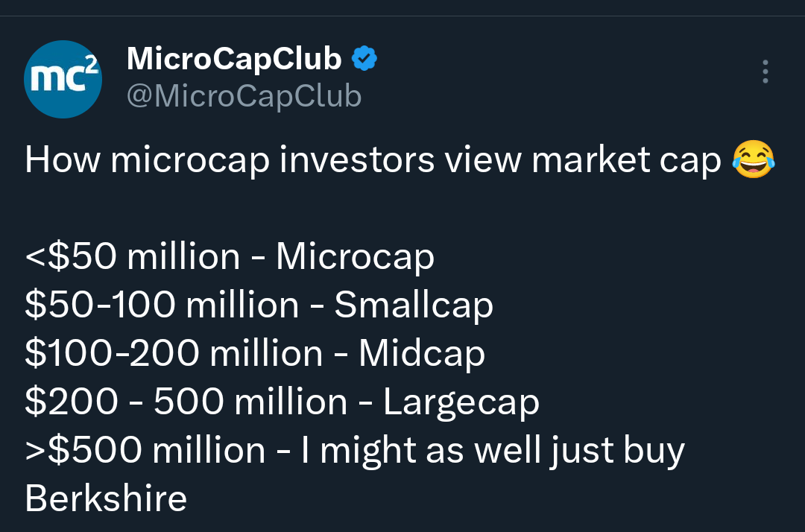Open the MicroCapClub mc² profile avatar
This screenshot has height=532, width=805.
point(63,79)
